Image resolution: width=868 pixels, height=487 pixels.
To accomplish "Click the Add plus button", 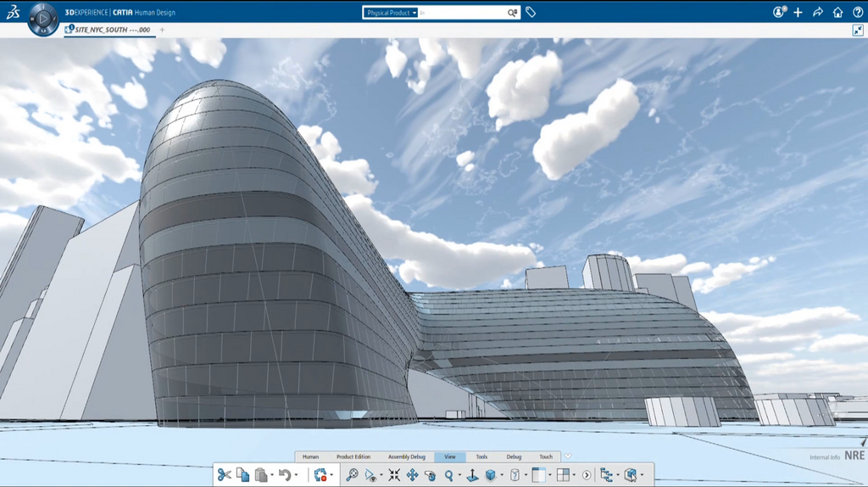I will (798, 13).
